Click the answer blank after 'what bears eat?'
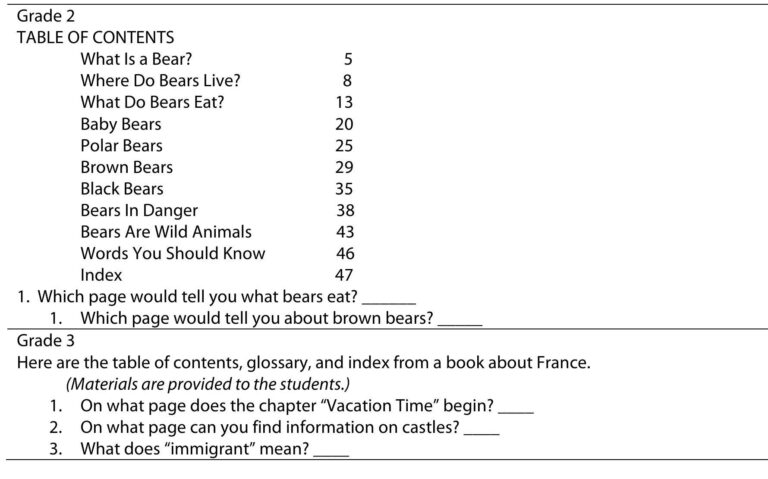 (389, 300)
